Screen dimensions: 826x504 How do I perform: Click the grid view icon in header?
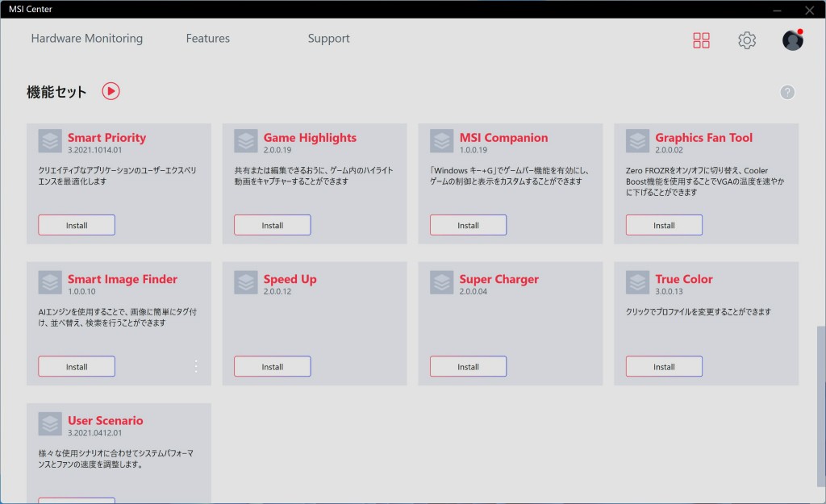coord(701,40)
